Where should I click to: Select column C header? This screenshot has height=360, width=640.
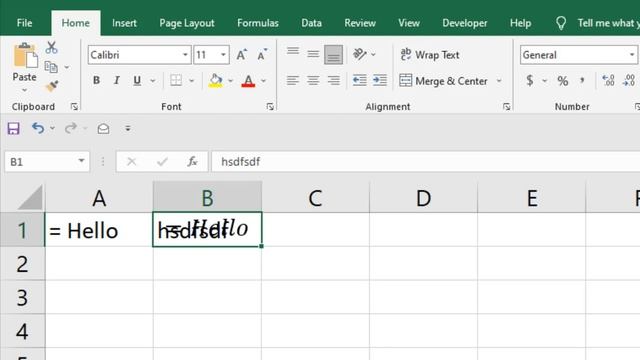click(316, 198)
